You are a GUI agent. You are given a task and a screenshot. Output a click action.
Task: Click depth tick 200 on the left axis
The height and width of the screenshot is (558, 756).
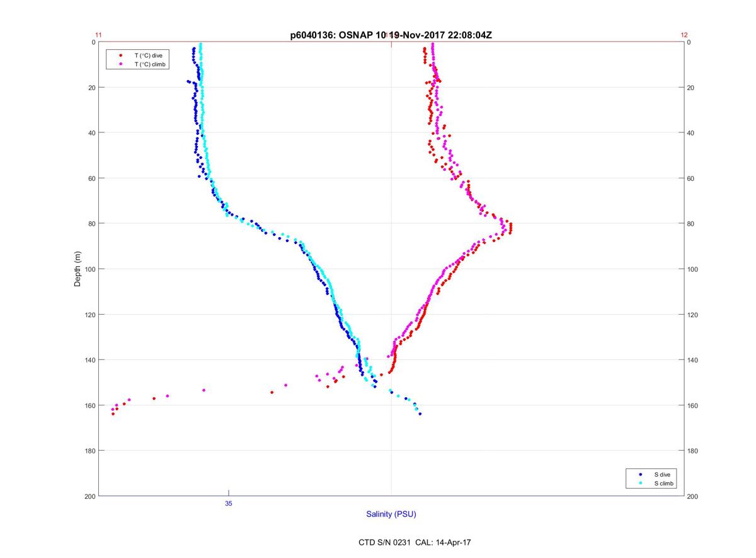point(89,496)
